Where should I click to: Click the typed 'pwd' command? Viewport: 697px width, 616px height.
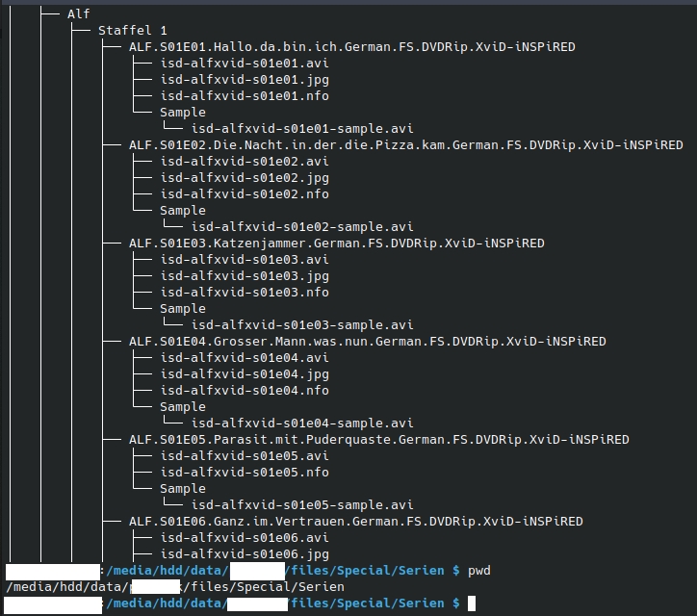point(479,571)
